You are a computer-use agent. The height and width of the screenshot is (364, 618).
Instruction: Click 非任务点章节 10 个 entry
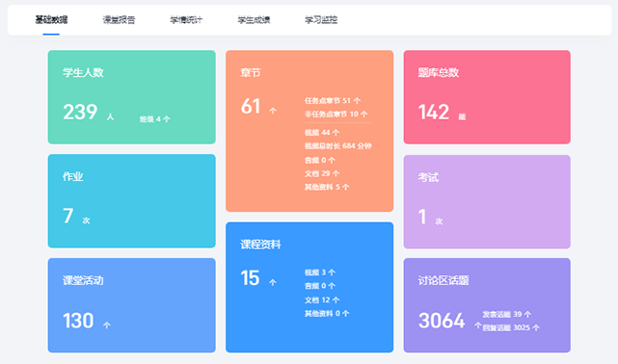336,115
